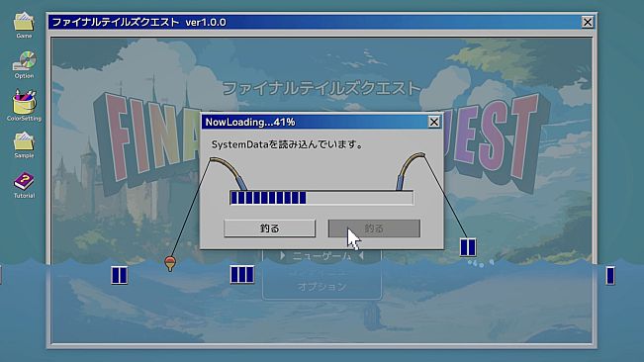This screenshot has height=362, width=644.
Task: Click the SystemDataを読み込んでいます message
Action: pos(287,144)
